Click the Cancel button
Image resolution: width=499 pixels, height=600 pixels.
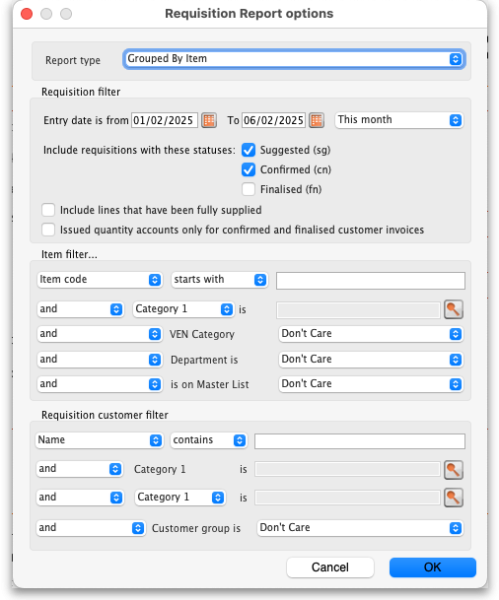pyautogui.click(x=330, y=567)
